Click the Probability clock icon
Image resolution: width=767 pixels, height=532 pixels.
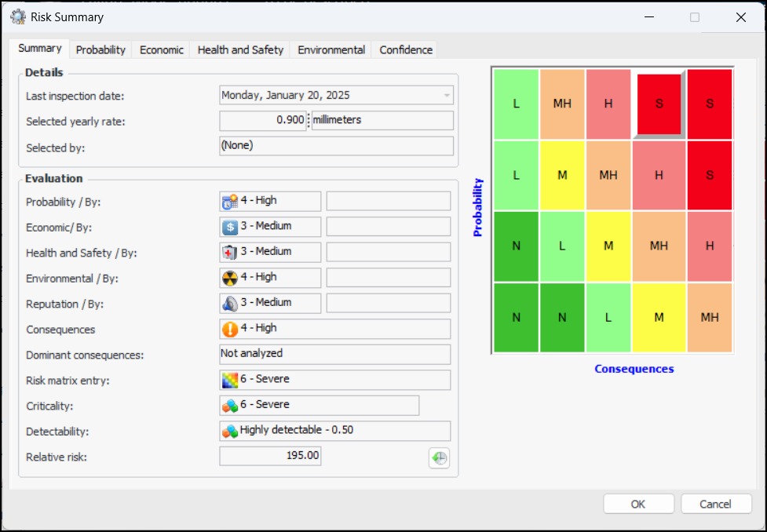pos(230,202)
